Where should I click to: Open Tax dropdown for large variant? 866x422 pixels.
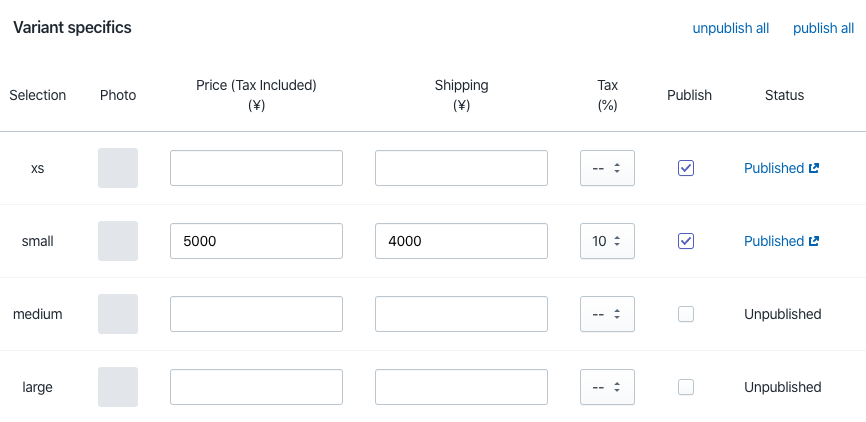tap(607, 387)
